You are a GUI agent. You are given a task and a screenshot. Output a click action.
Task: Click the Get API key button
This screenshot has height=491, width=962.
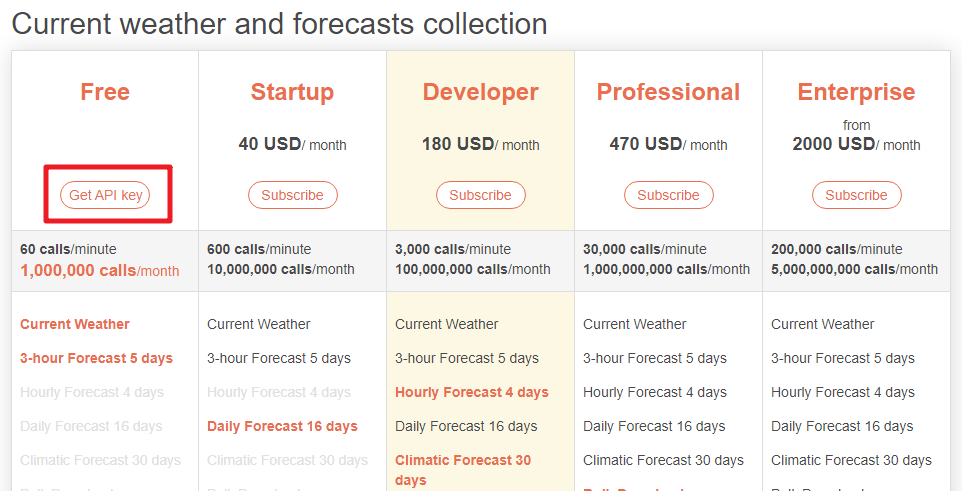tap(105, 195)
